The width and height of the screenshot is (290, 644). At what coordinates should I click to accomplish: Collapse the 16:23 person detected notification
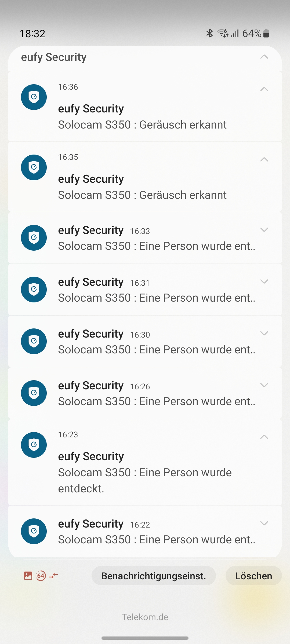pos(264,437)
